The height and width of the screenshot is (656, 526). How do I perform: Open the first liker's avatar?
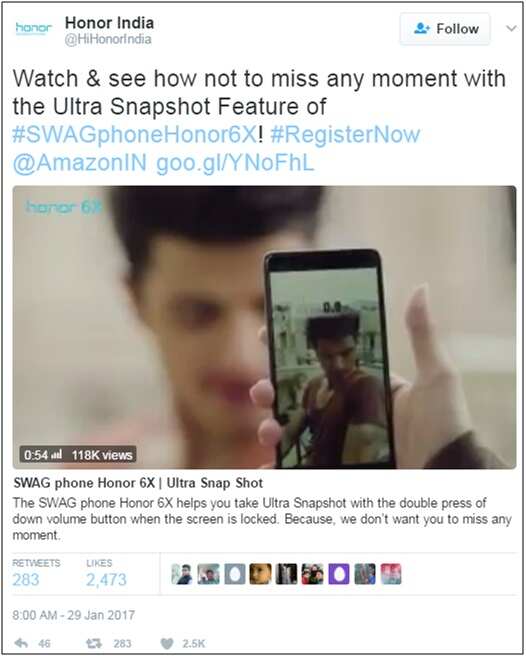pyautogui.click(x=182, y=574)
